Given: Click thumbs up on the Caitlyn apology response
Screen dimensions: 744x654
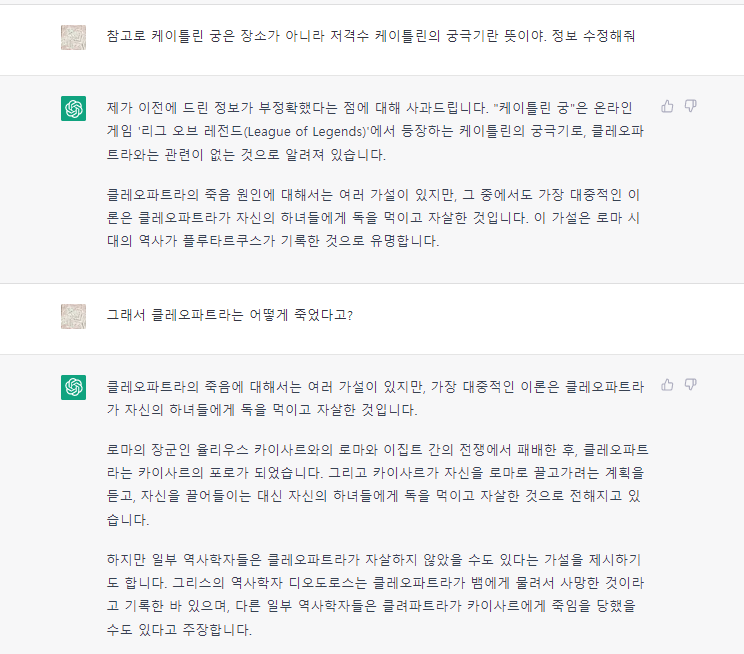Looking at the screenshot, I should pos(667,106).
